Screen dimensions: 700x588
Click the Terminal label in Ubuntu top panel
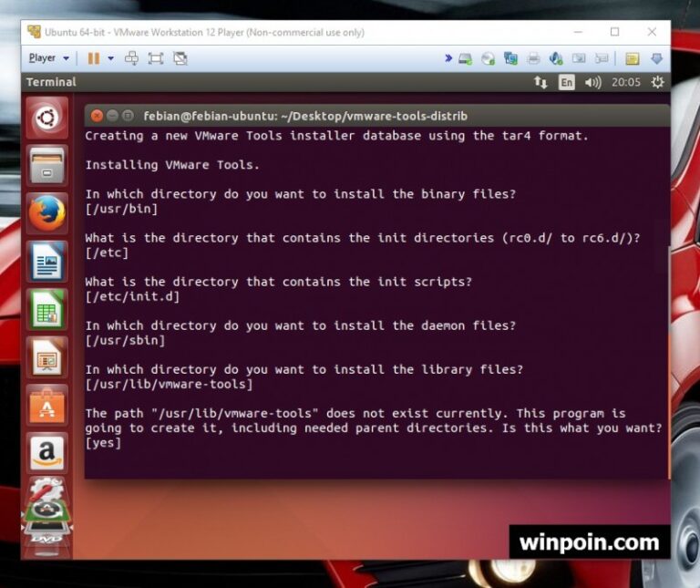click(x=51, y=82)
